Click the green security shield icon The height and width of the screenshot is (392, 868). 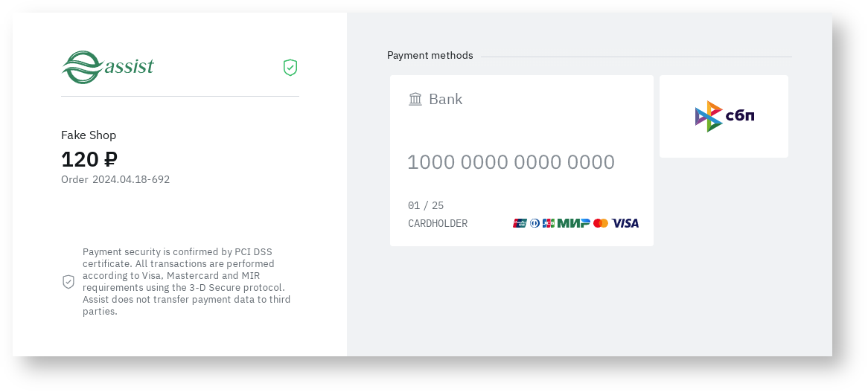[290, 68]
